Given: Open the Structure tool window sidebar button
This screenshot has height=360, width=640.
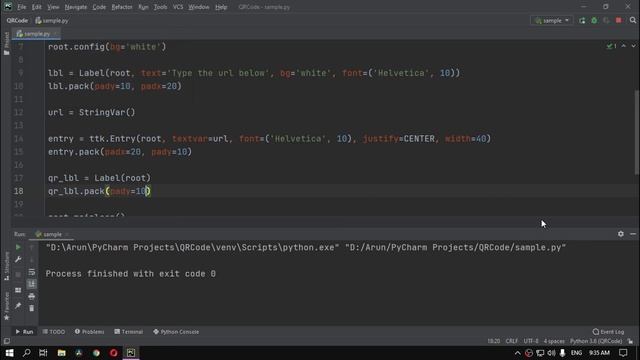Looking at the screenshot, I should (6, 266).
